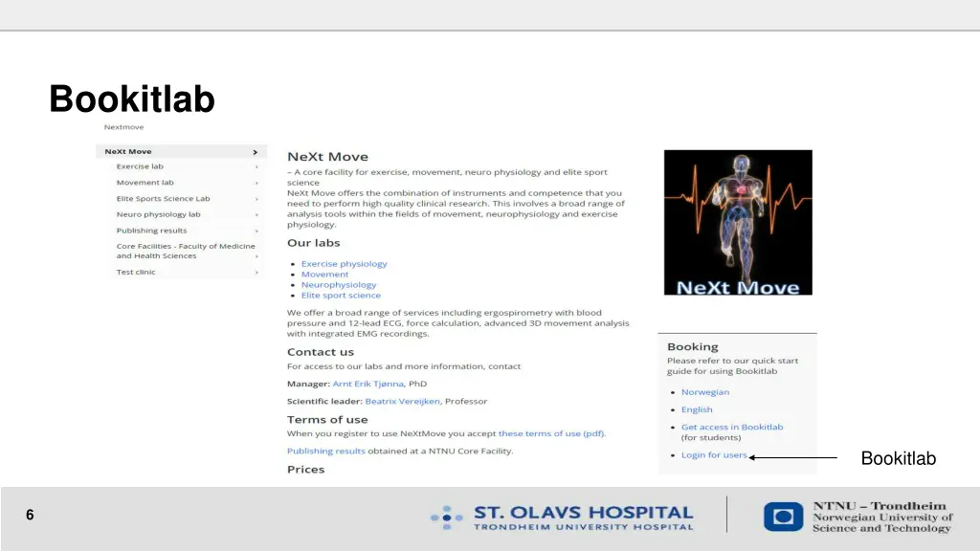This screenshot has width=980, height=551.
Task: Click the Bookitlab slide title
Action: 132,99
